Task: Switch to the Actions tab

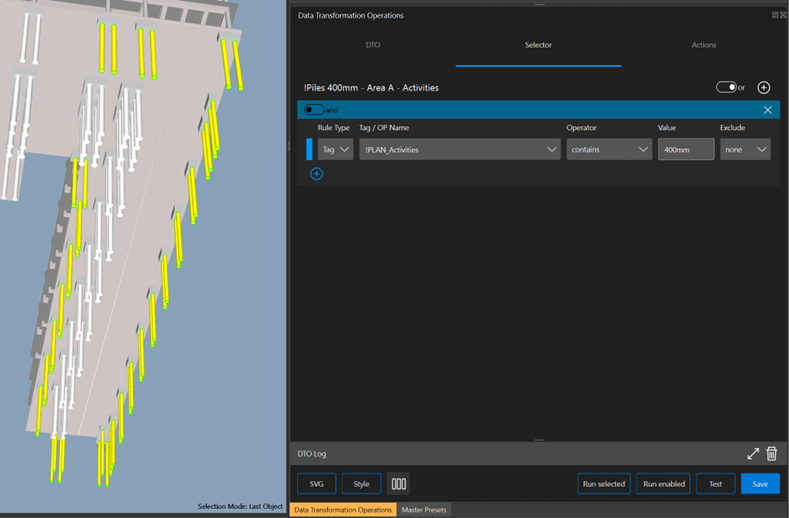Action: tap(704, 45)
